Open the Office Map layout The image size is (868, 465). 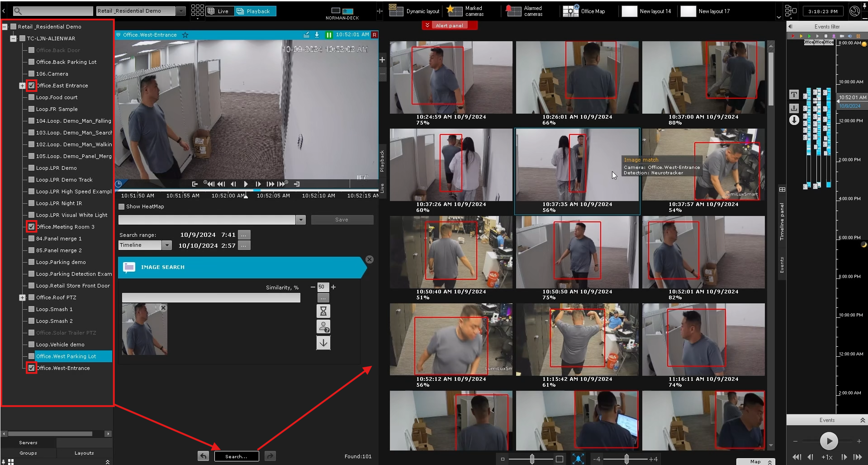584,11
